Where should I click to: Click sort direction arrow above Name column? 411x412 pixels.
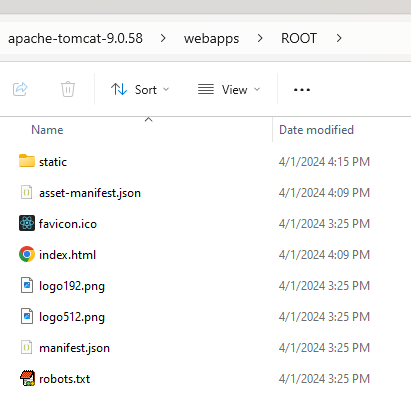coord(149,119)
